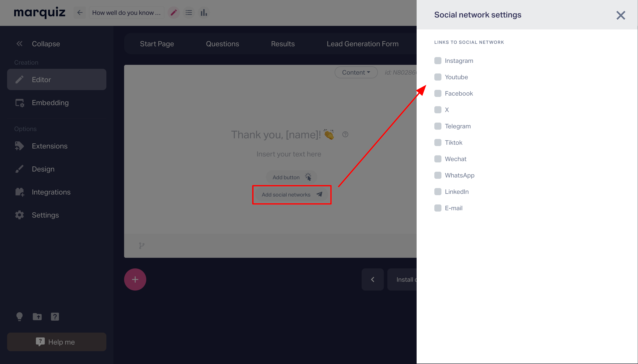Open Extensions panel
The image size is (638, 364).
pyautogui.click(x=49, y=146)
